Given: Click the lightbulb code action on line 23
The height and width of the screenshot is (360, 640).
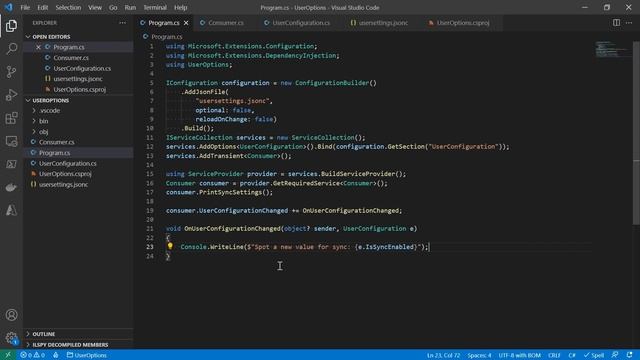Looking at the screenshot, I should click(170, 246).
